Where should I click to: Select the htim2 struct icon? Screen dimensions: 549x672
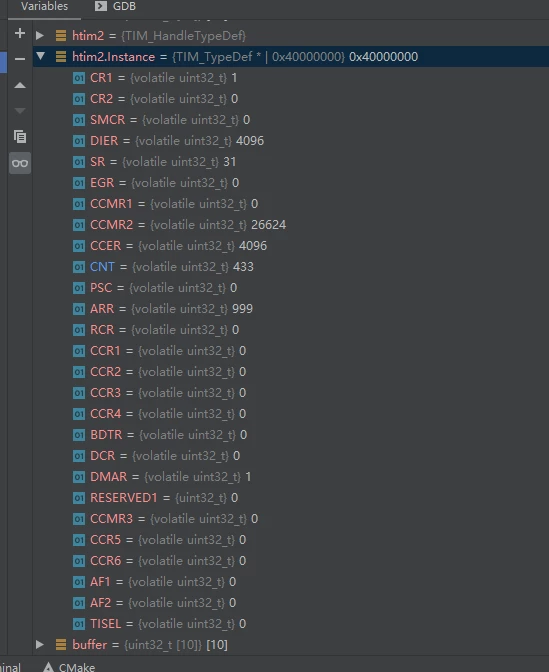click(x=61, y=36)
